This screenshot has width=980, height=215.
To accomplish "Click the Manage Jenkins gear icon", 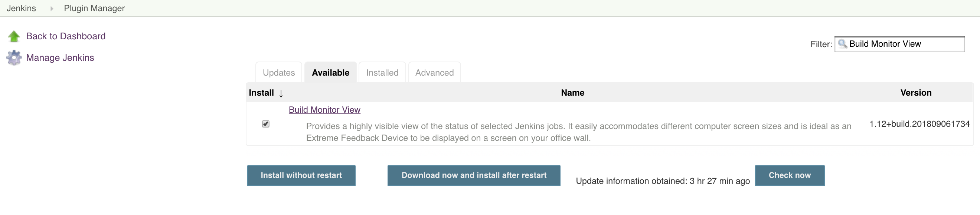I will pyautogui.click(x=14, y=57).
